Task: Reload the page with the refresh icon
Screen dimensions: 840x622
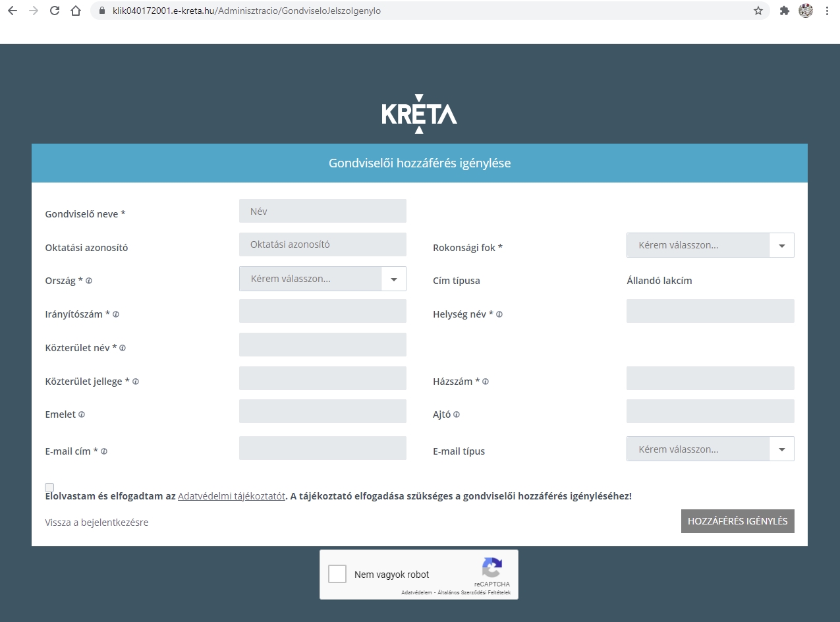Action: tap(55, 11)
